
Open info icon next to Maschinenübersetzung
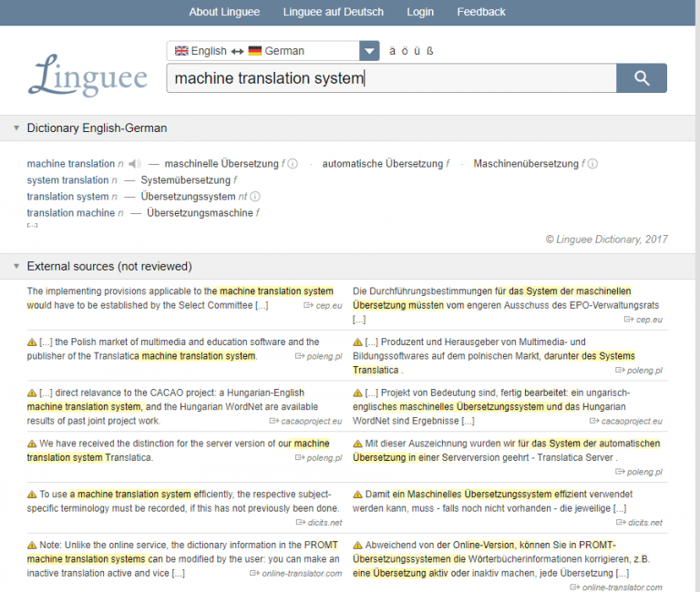[x=592, y=164]
